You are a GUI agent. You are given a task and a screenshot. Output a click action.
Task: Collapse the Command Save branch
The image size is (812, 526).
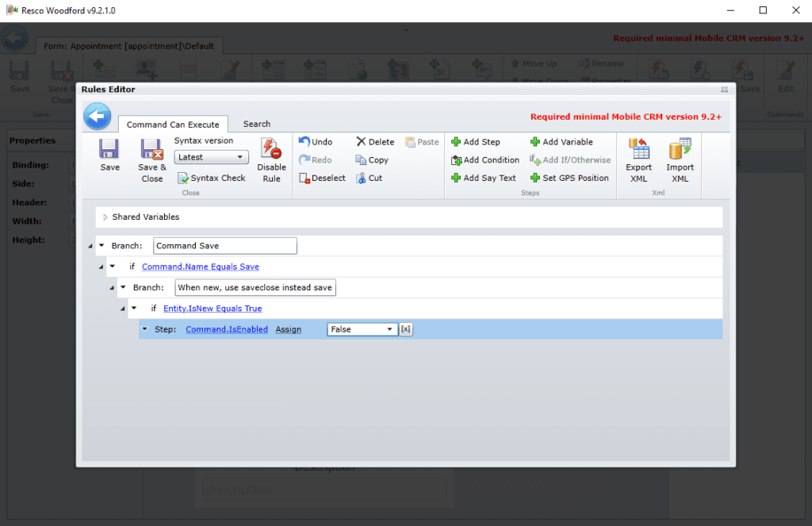coord(101,246)
